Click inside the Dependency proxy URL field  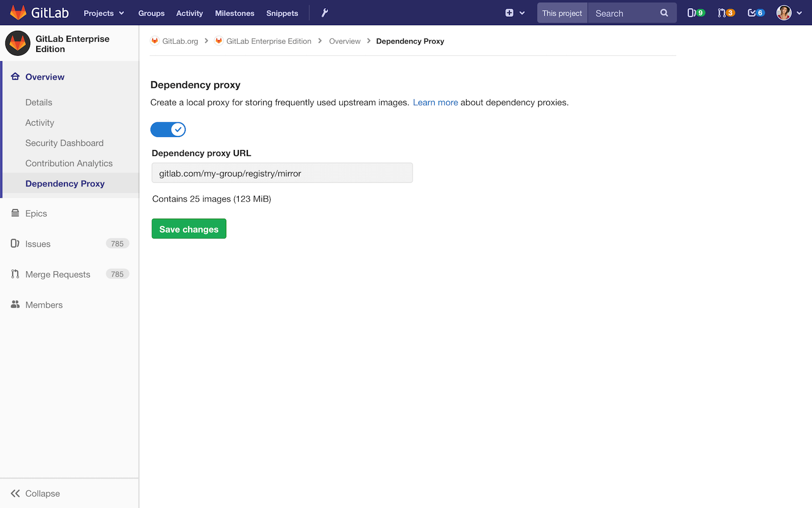[282, 173]
